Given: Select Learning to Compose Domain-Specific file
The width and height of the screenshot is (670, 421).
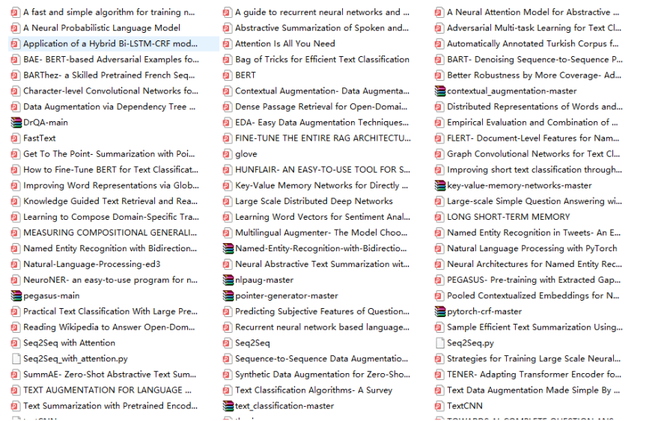Looking at the screenshot, I should pyautogui.click(x=111, y=217).
